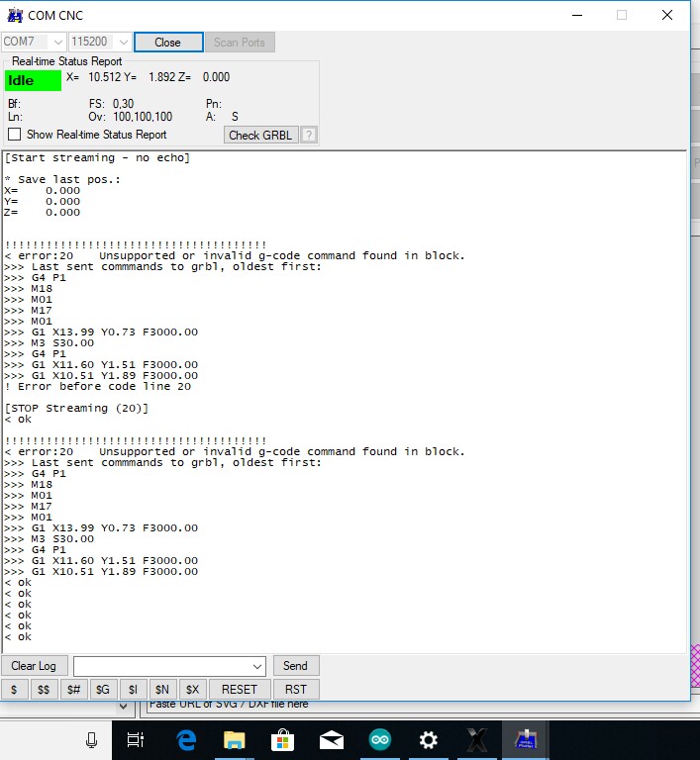Click the Send button
Image resolution: width=700 pixels, height=760 pixels.
(295, 666)
